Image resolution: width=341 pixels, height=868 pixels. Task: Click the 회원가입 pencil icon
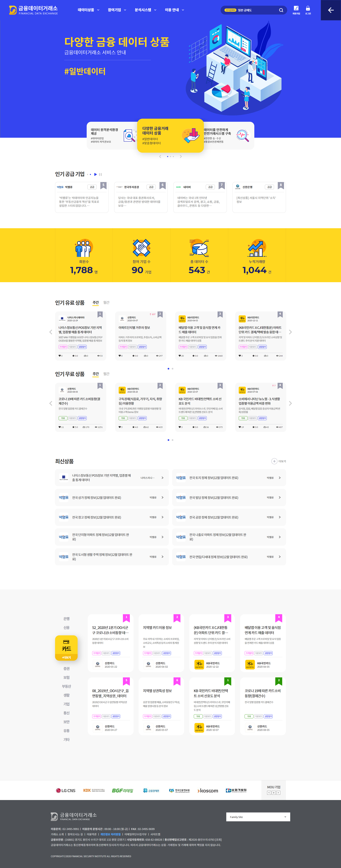(x=296, y=8)
